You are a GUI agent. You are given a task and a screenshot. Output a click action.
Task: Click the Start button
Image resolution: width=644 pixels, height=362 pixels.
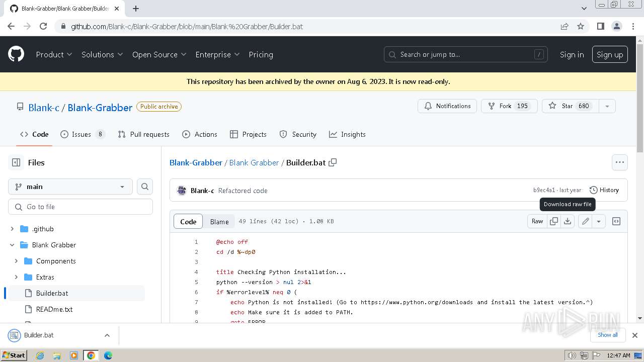pyautogui.click(x=14, y=355)
